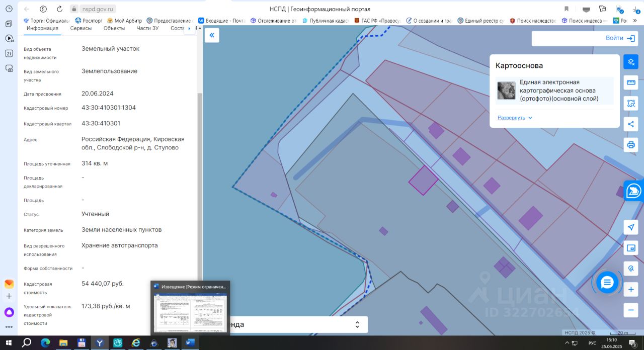
Task: Open the mini-map overview tool
Action: tap(631, 248)
